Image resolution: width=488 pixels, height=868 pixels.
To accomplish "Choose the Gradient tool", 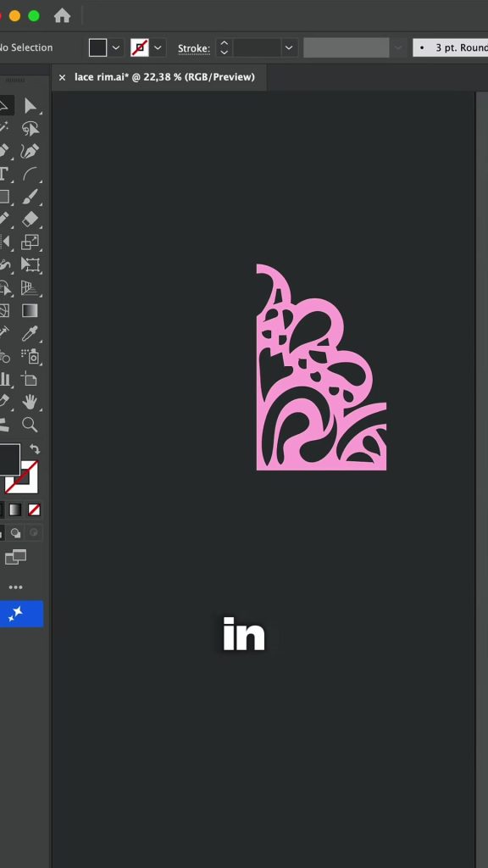I will coord(30,310).
